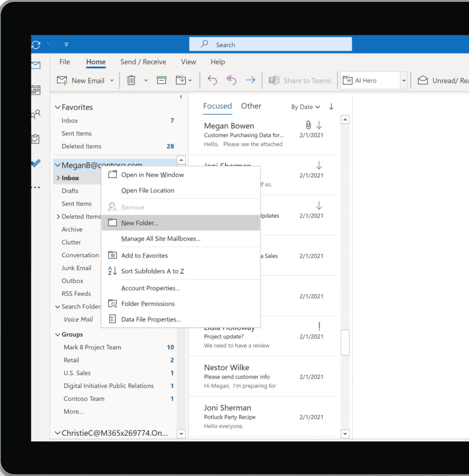Open Tasks clipboard icon in navigation bar
Viewport: 469px width, 476px height.
36,139
